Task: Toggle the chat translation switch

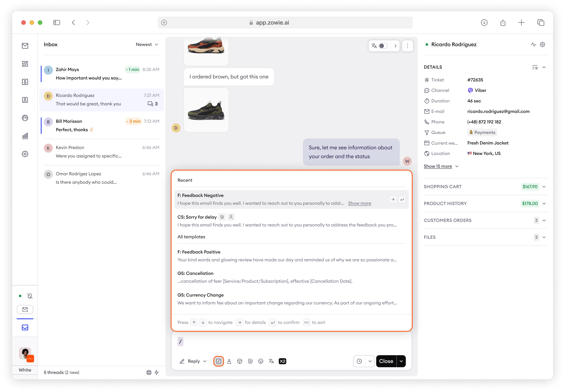Action: point(383,46)
